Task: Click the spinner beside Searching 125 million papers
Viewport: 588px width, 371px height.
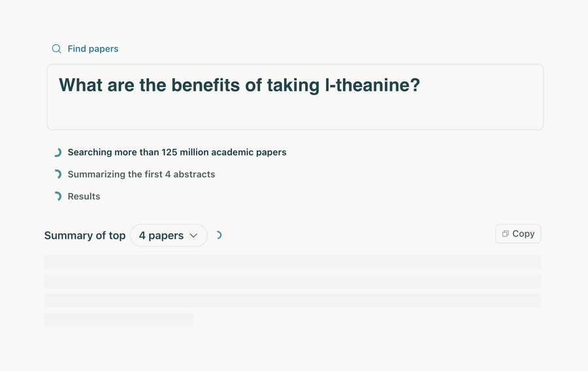Action: point(57,152)
